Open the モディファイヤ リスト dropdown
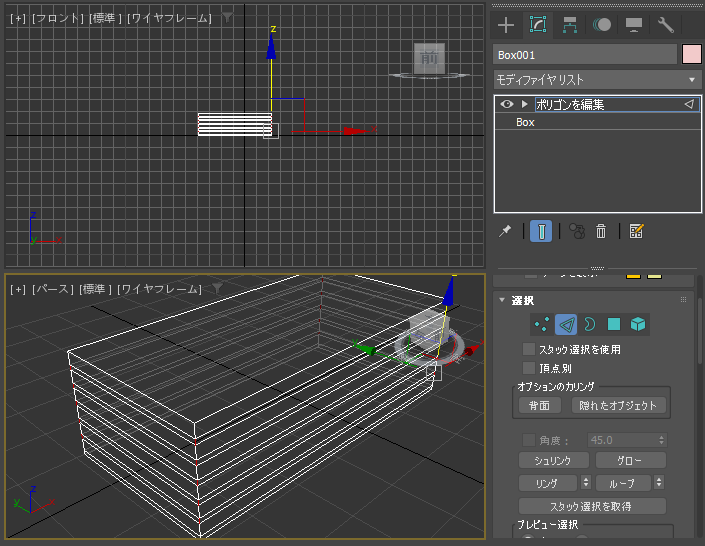This screenshot has width=705, height=546. coord(597,80)
